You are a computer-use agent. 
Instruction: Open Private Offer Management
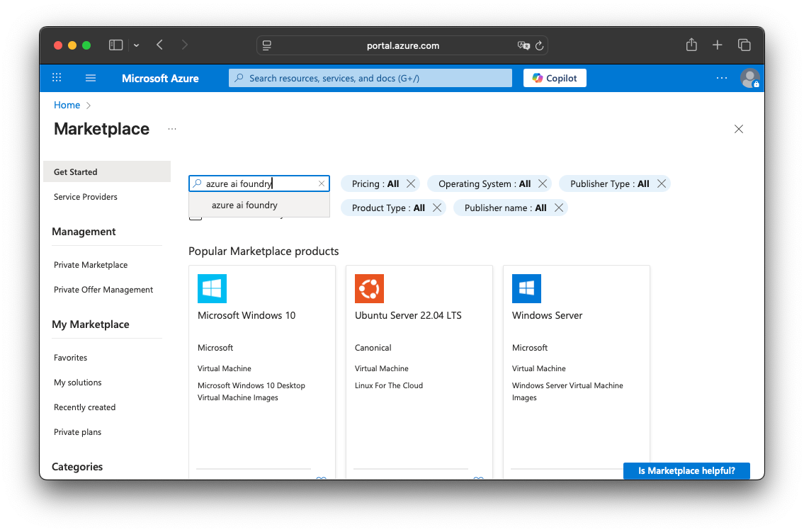tap(103, 290)
